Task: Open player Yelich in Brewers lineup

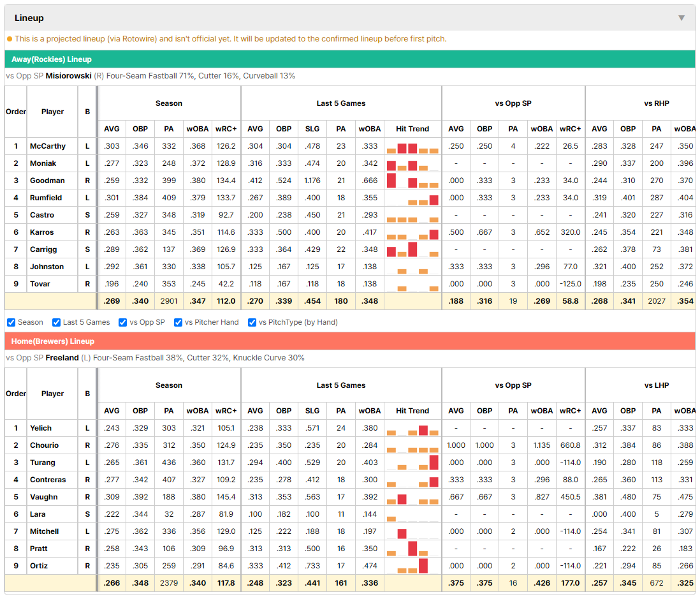Action: [x=41, y=428]
